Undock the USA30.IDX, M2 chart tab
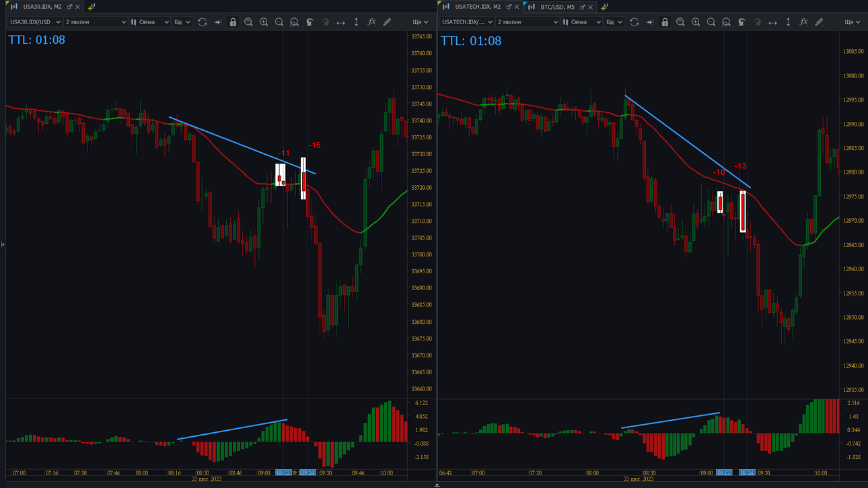The width and height of the screenshot is (868, 488). coord(69,7)
